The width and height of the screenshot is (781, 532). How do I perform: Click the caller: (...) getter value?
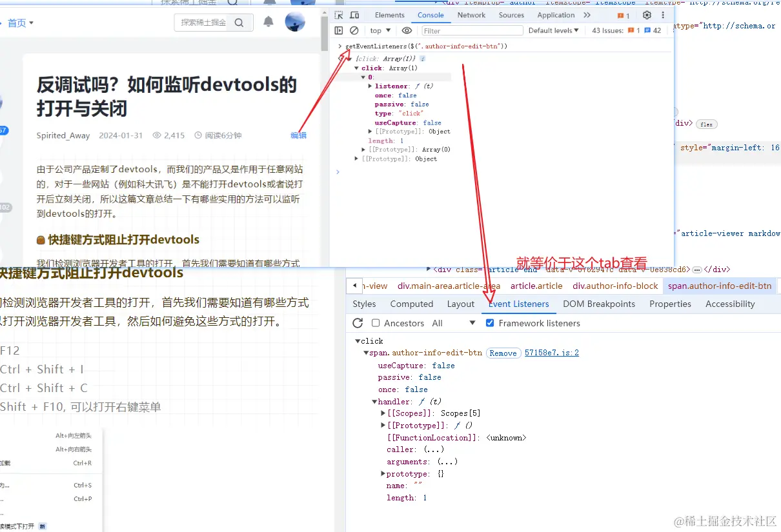pyautogui.click(x=434, y=449)
